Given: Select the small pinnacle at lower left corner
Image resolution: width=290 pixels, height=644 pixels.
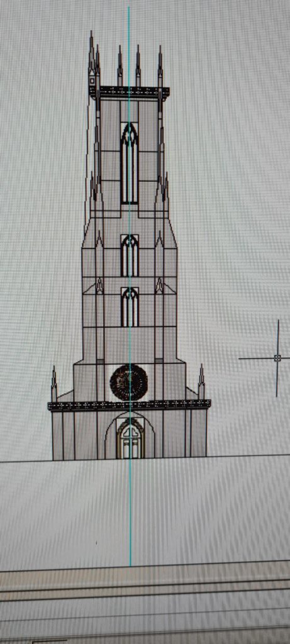Looking at the screenshot, I should [54, 384].
